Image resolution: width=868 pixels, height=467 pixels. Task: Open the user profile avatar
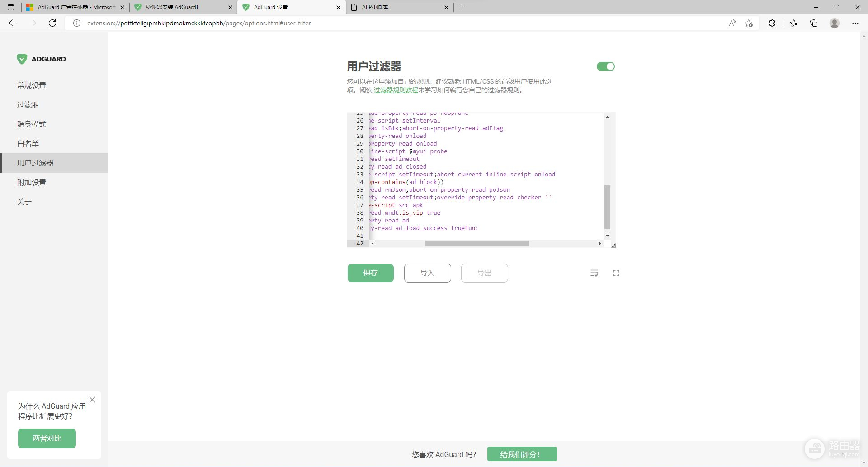point(835,23)
